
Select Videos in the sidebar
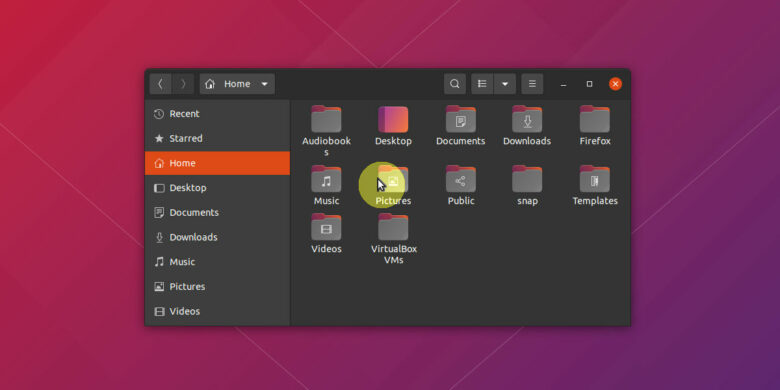tap(217, 311)
